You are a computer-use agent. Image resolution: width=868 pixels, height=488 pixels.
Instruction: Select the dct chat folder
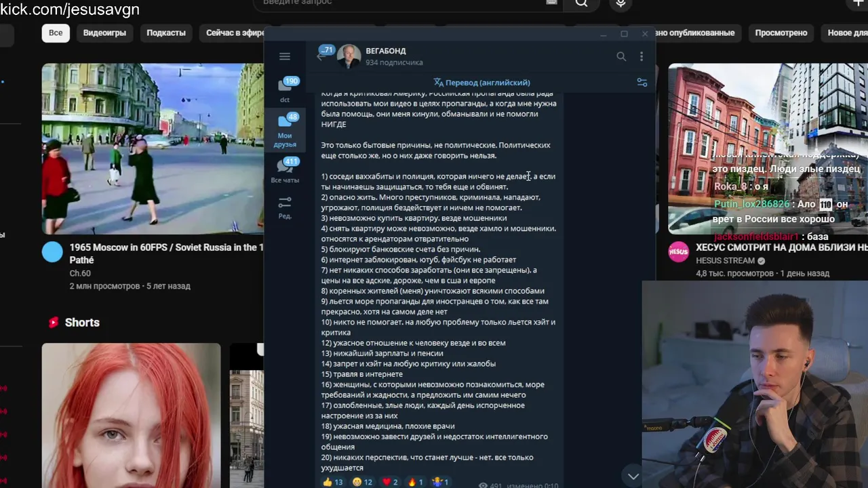click(x=285, y=90)
